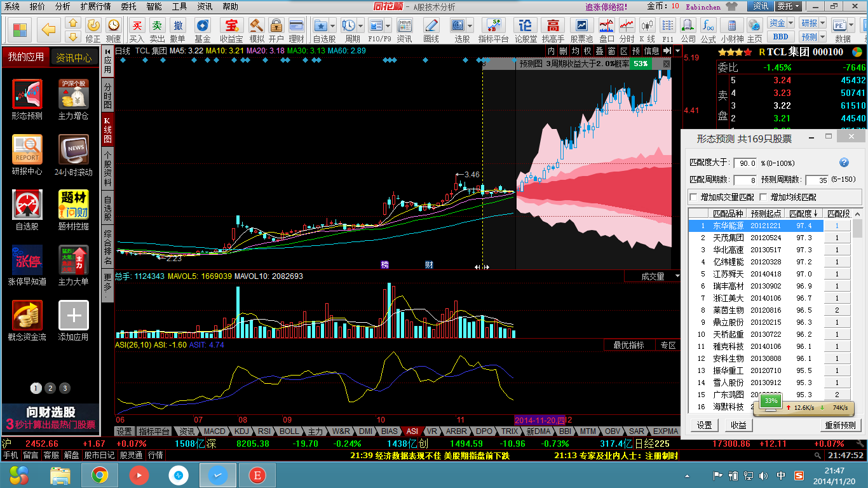This screenshot has width=868, height=488.
Task: Open the 收益宝 toolbar icon
Action: (x=231, y=29)
